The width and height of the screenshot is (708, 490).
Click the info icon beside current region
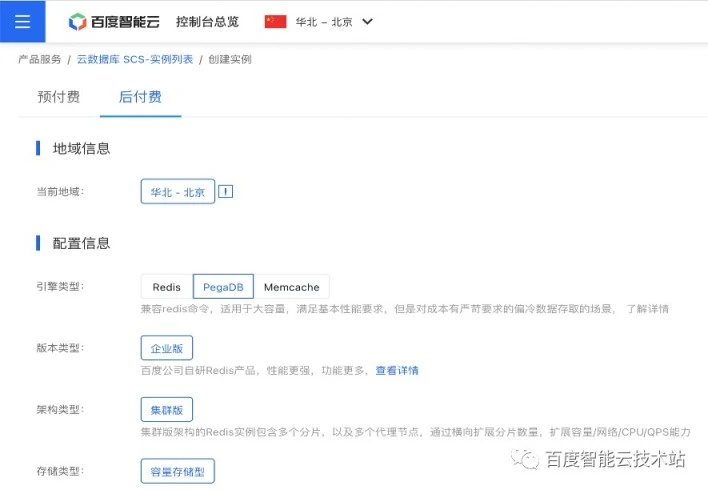click(x=225, y=191)
